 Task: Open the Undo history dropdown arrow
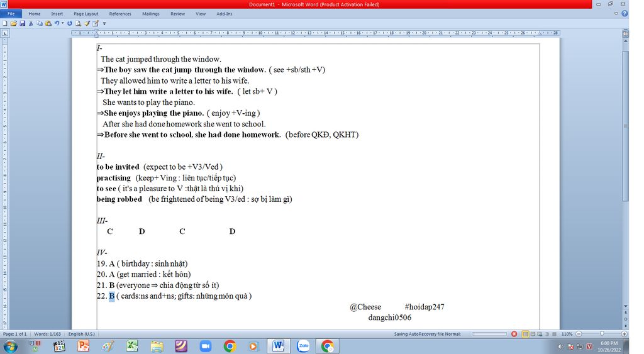(x=62, y=23)
